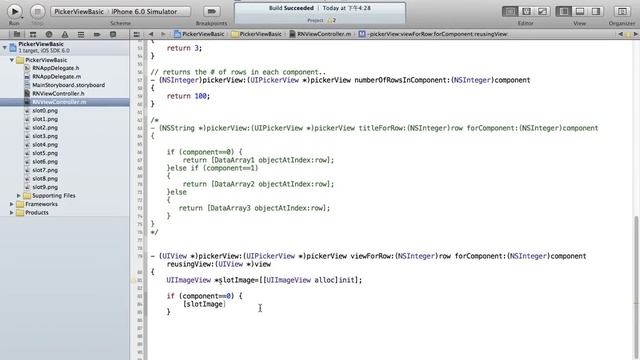Show the Symbol navigator
Screen dimensions: 640x360
33,34
